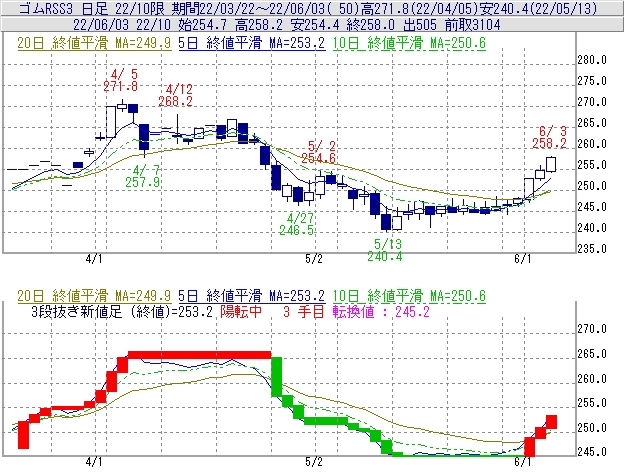The width and height of the screenshot is (624, 475).
Task: Click the green 4/7 257.9 low label
Action: (x=143, y=176)
